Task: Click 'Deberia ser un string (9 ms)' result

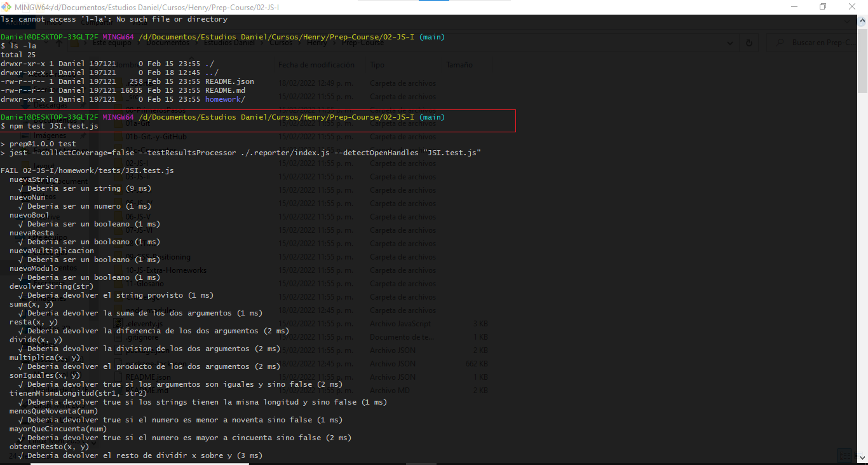Action: 85,188
